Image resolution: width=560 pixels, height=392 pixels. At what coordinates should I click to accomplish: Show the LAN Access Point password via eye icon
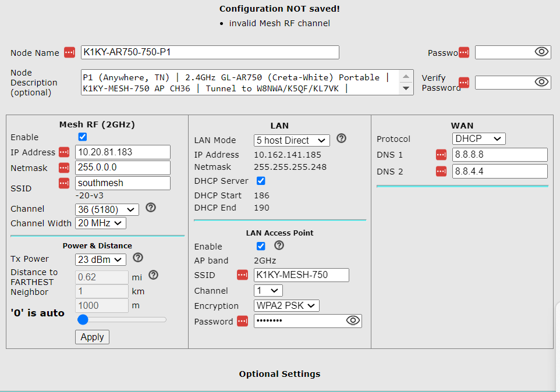[x=353, y=320]
